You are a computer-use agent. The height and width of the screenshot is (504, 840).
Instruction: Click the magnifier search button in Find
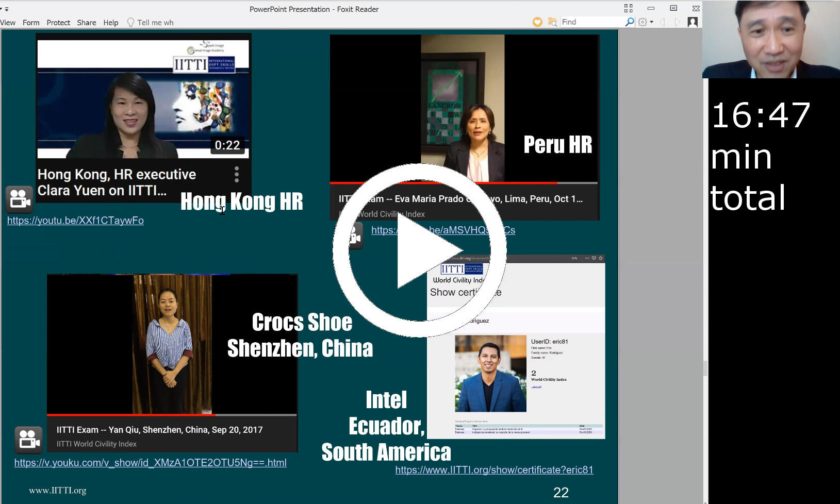point(630,22)
